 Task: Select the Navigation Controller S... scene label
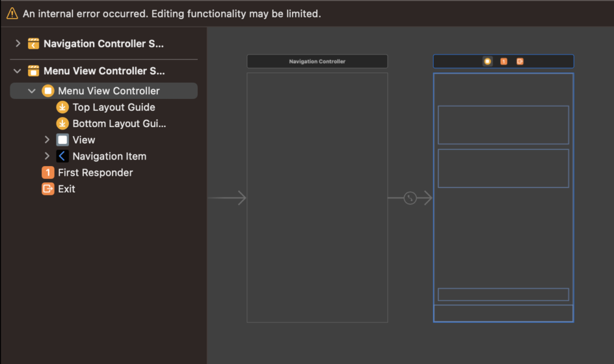[x=103, y=44]
